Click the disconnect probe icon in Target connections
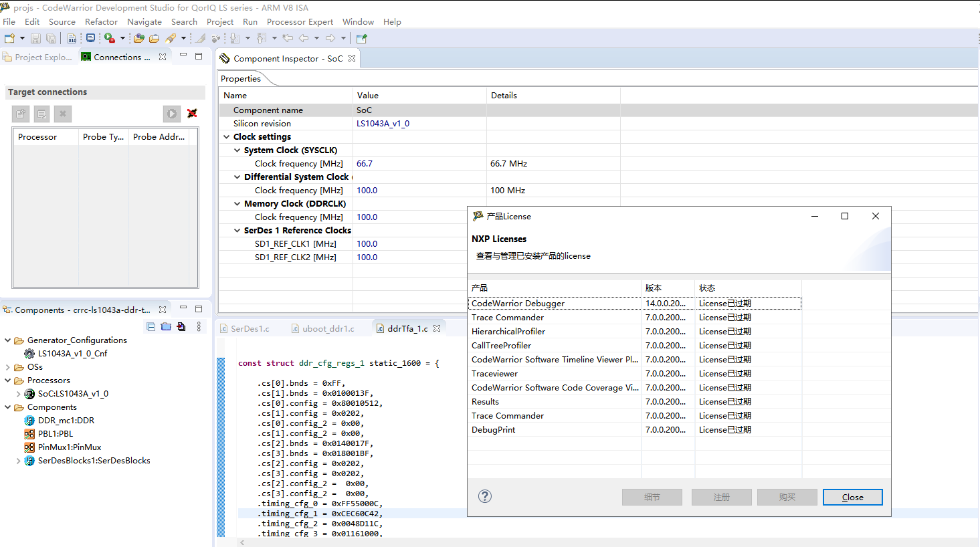This screenshot has height=547, width=980. pos(193,114)
